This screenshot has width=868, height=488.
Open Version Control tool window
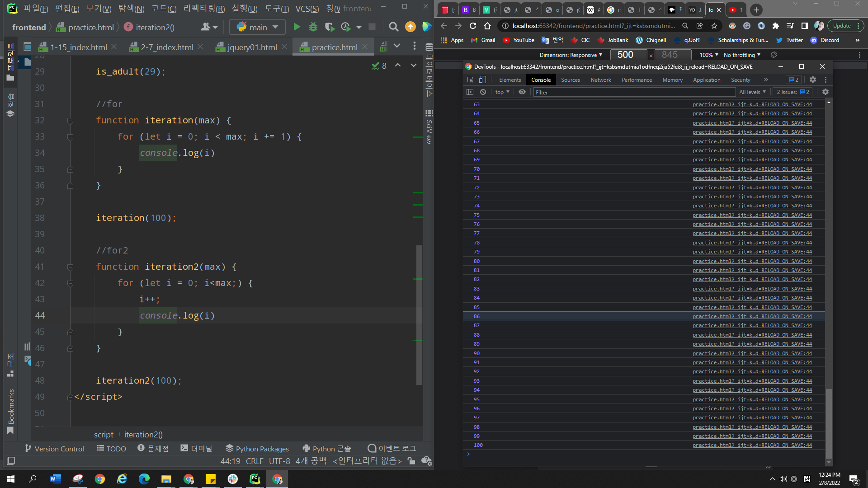pos(55,449)
